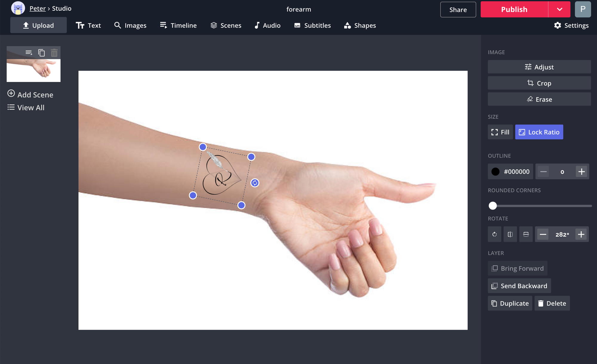Select the Erase tool
Image resolution: width=597 pixels, height=364 pixels.
click(x=539, y=99)
